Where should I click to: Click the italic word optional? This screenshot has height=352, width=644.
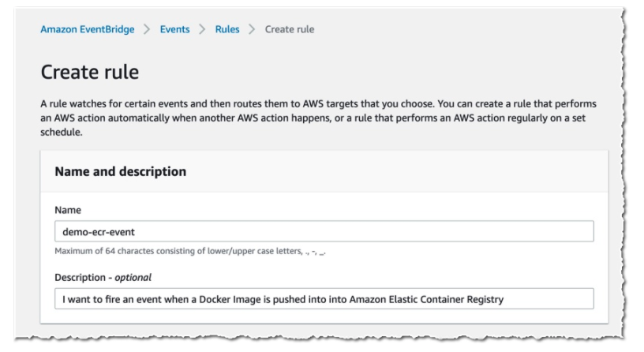pyautogui.click(x=133, y=277)
